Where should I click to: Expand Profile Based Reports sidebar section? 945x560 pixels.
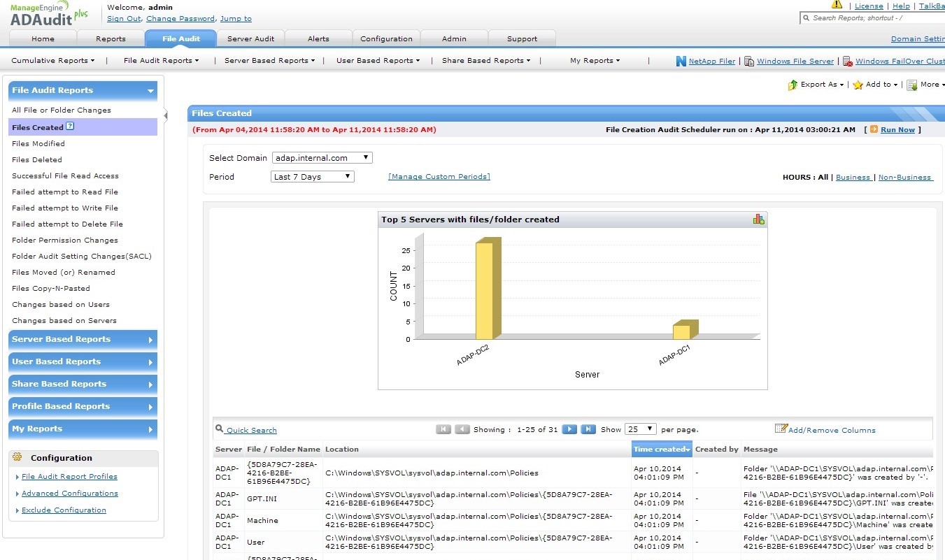(83, 407)
